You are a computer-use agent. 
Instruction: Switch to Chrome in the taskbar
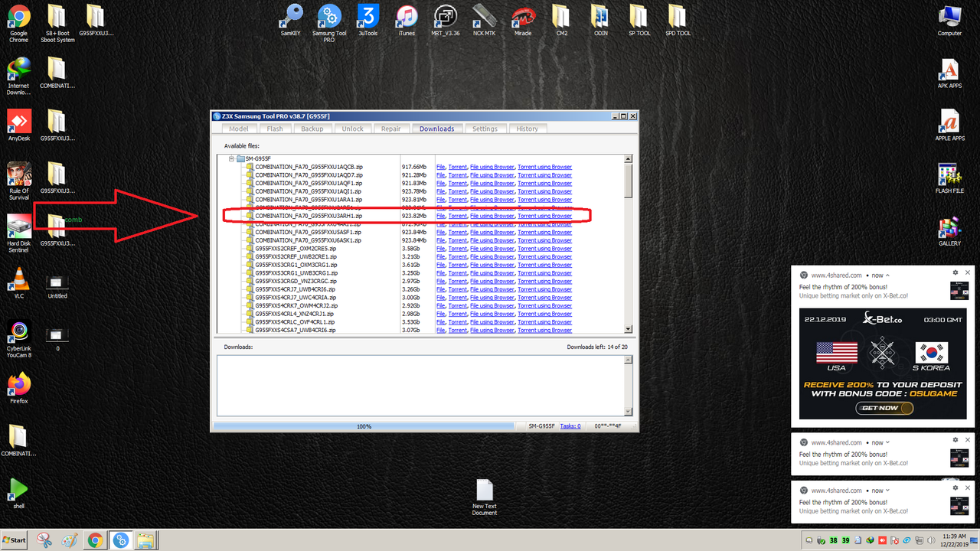[95, 540]
